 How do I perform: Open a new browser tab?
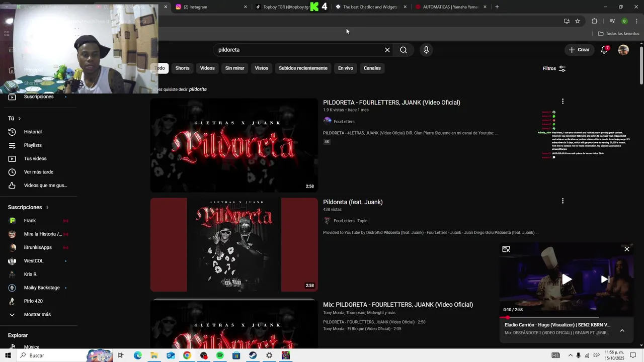pos(497,7)
